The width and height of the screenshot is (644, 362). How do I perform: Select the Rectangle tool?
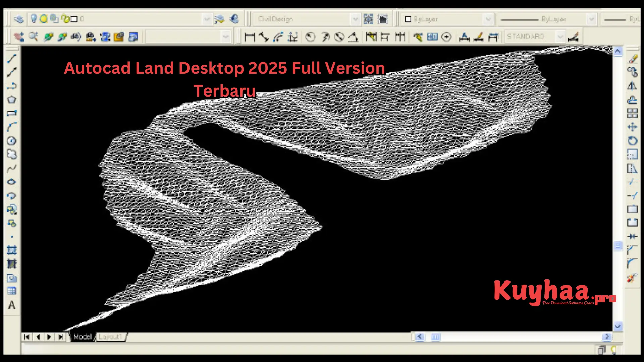coord(12,113)
